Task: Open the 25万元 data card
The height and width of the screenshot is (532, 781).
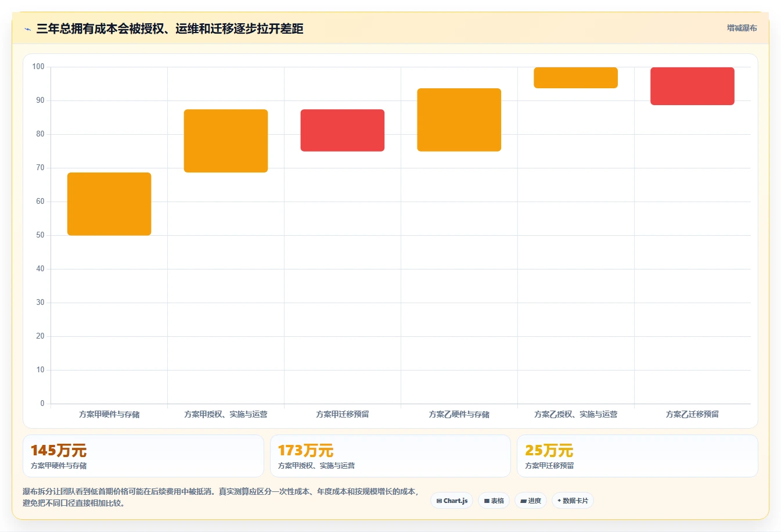Action: (638, 456)
